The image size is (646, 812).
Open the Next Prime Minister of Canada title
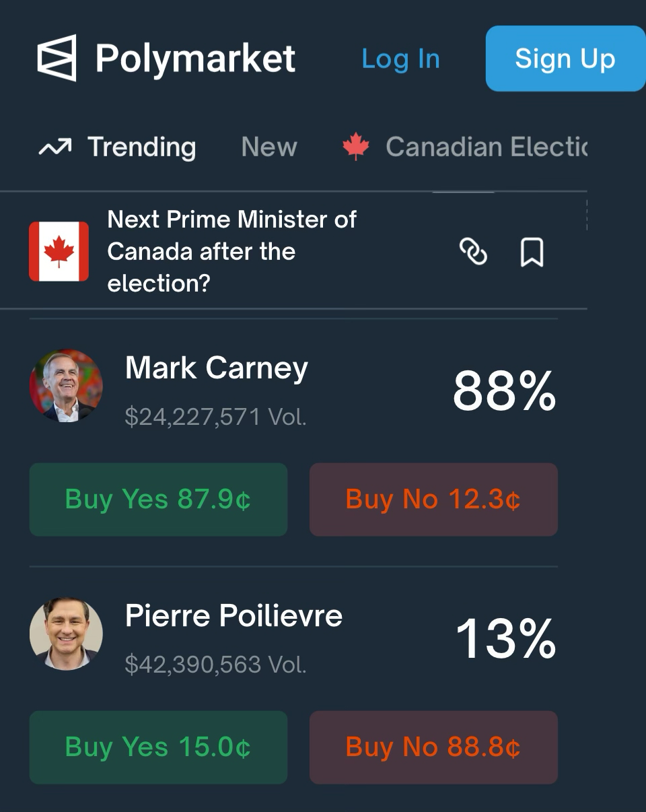coord(231,251)
